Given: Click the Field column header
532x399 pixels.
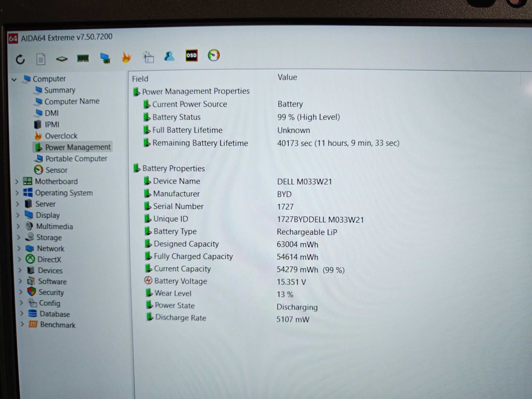Looking at the screenshot, I should click(140, 79).
